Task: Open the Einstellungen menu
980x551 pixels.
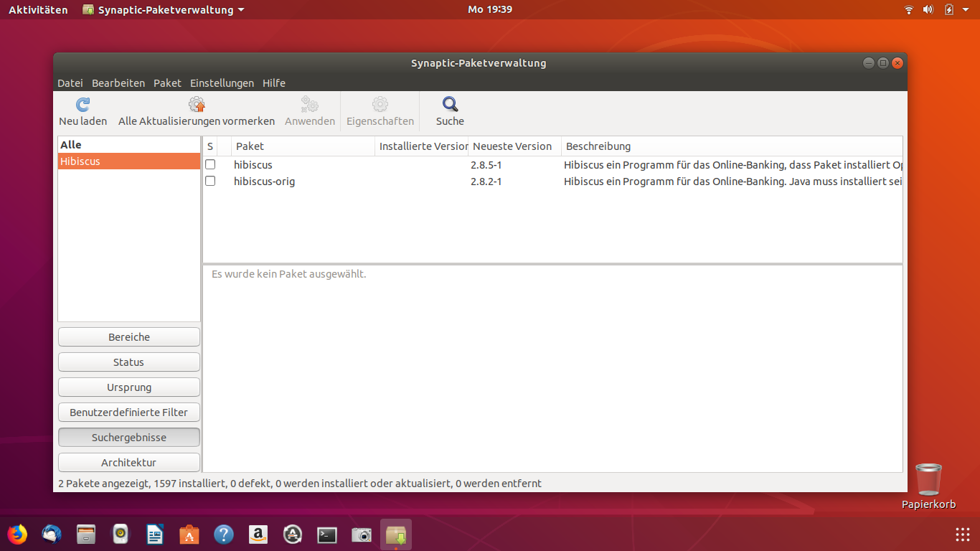Action: tap(222, 83)
